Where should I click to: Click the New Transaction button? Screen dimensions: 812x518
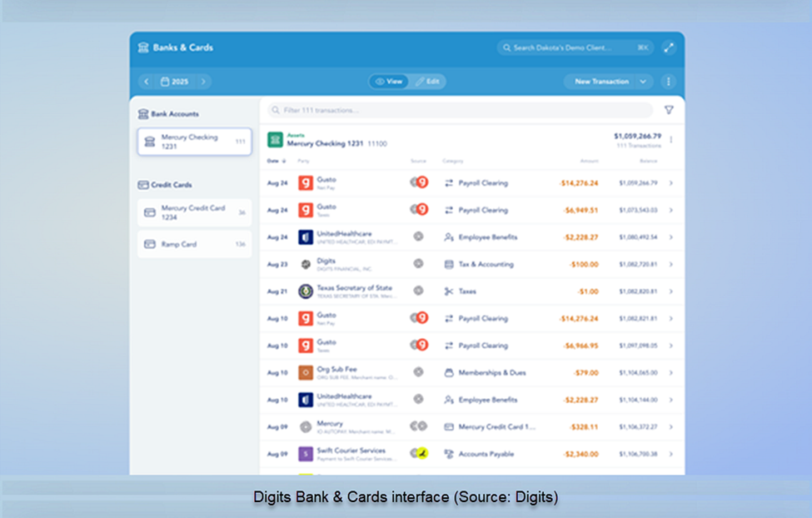point(601,82)
